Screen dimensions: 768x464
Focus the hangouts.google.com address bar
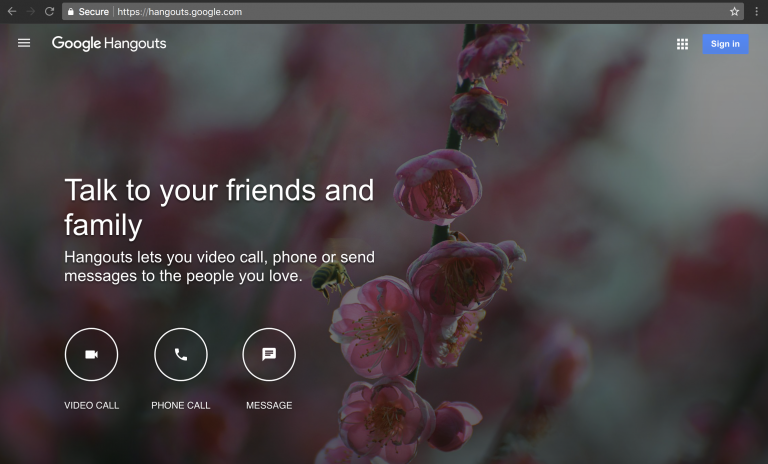point(402,12)
